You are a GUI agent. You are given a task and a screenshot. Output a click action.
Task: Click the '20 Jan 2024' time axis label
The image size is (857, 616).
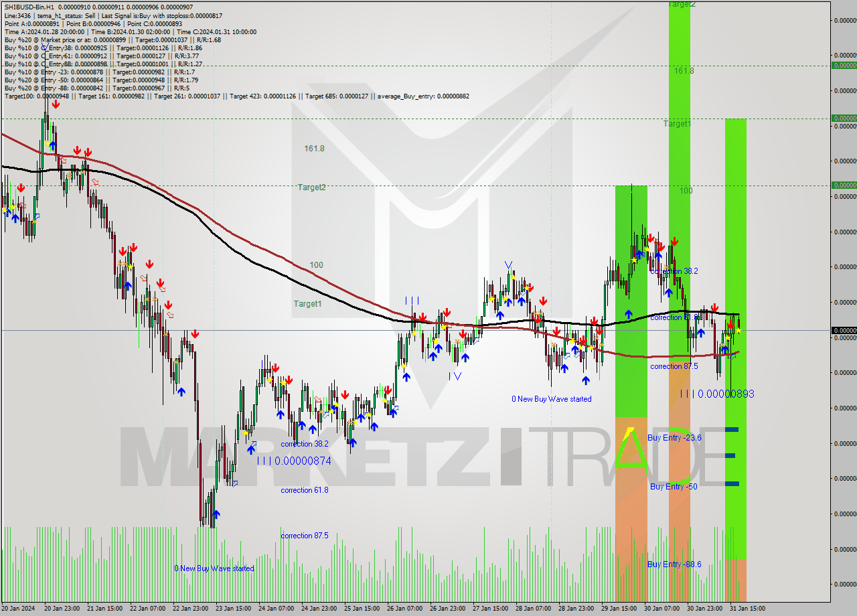pyautogui.click(x=19, y=609)
